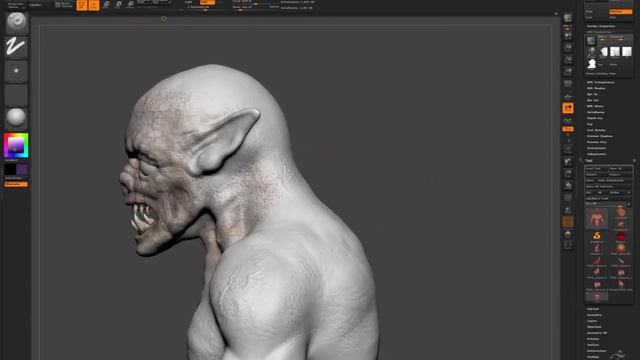Open the empty texture slot
This screenshot has height=360, width=640.
pyautogui.click(x=16, y=95)
